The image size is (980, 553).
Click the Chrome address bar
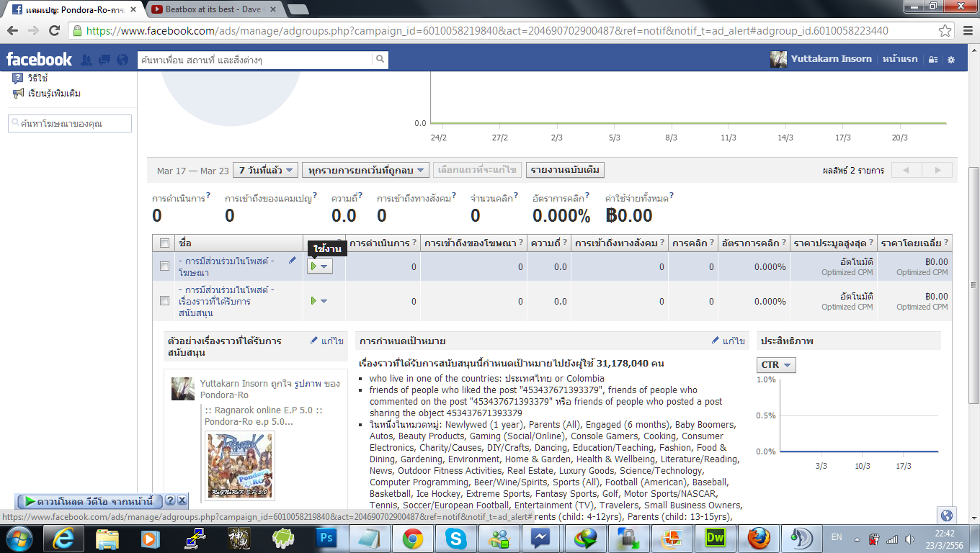[503, 31]
